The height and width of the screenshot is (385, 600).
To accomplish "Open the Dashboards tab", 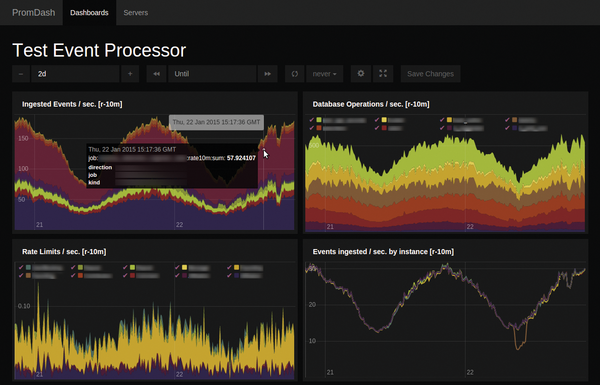I will coord(89,13).
